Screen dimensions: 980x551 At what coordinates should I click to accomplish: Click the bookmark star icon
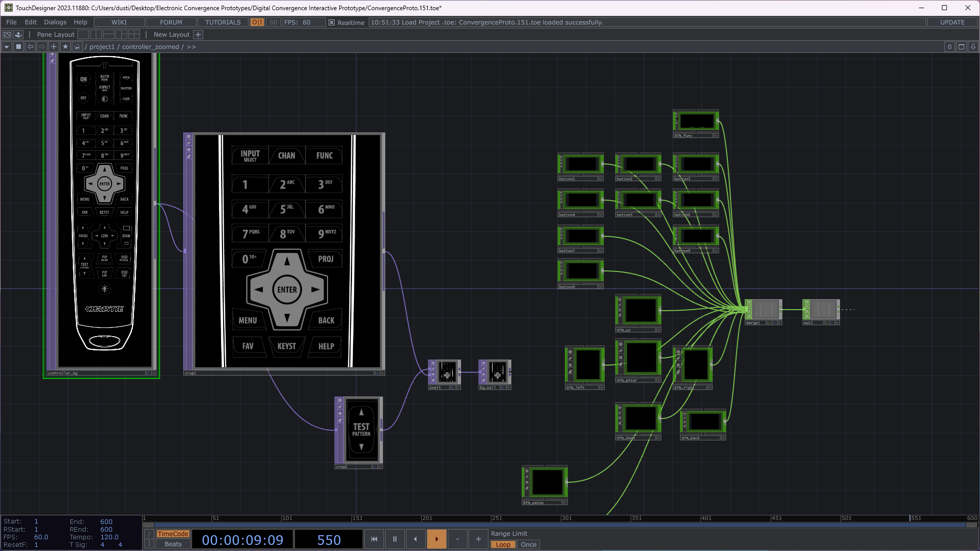click(x=65, y=47)
